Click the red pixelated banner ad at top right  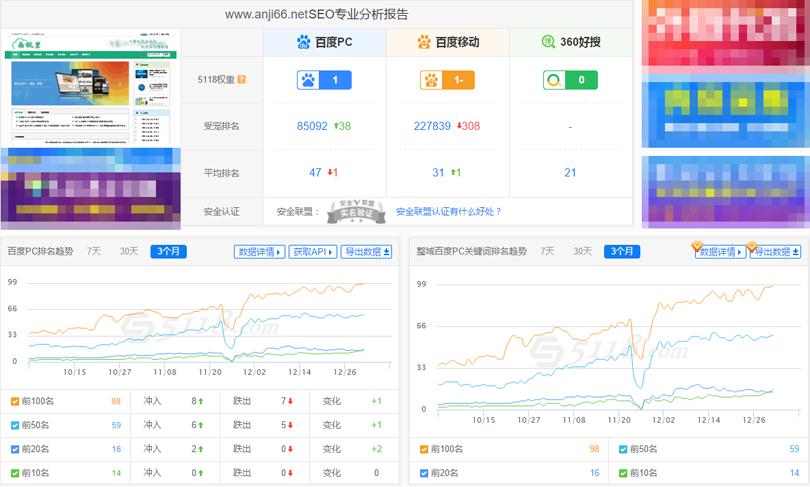coord(725,33)
